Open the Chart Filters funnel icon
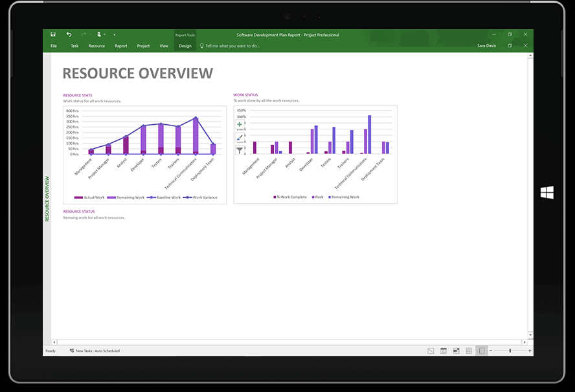 [x=240, y=150]
